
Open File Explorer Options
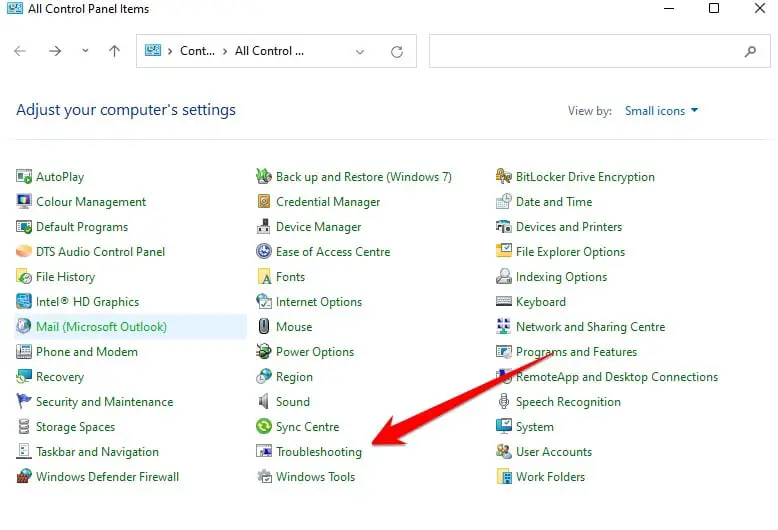pos(571,252)
